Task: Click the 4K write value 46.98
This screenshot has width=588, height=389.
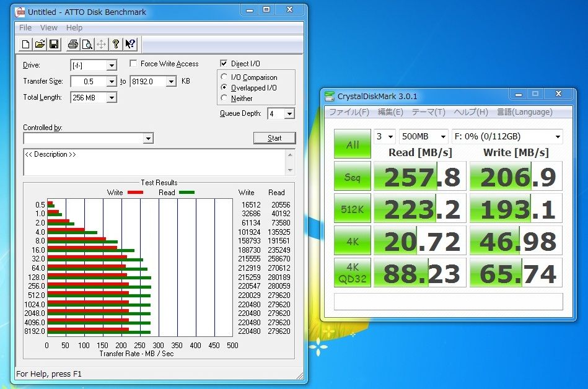Action: click(516, 241)
